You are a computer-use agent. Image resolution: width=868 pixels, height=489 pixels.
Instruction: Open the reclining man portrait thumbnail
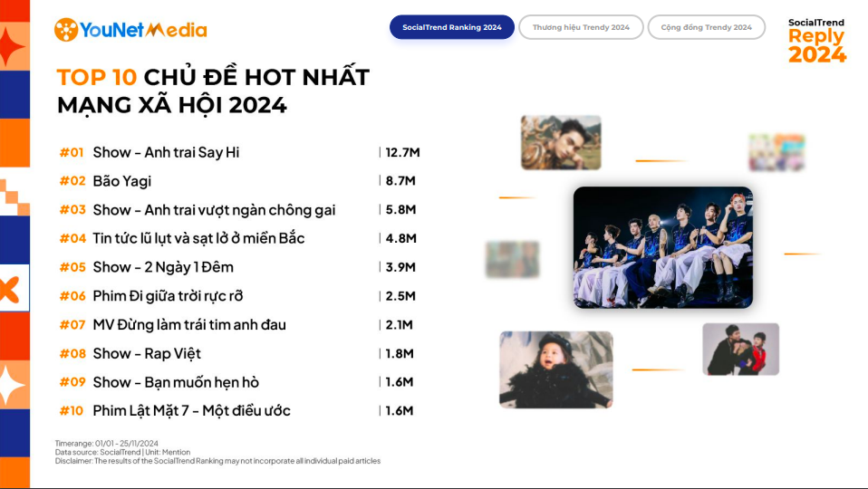[x=561, y=143]
